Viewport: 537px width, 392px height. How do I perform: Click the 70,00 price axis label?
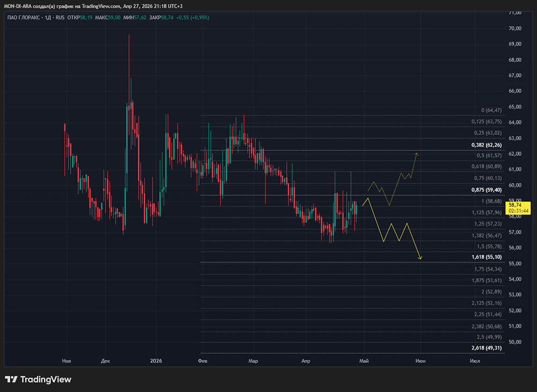(x=515, y=28)
